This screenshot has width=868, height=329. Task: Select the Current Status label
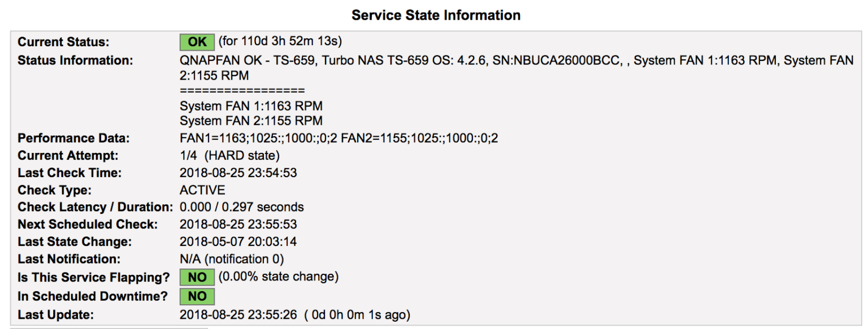[x=63, y=42]
